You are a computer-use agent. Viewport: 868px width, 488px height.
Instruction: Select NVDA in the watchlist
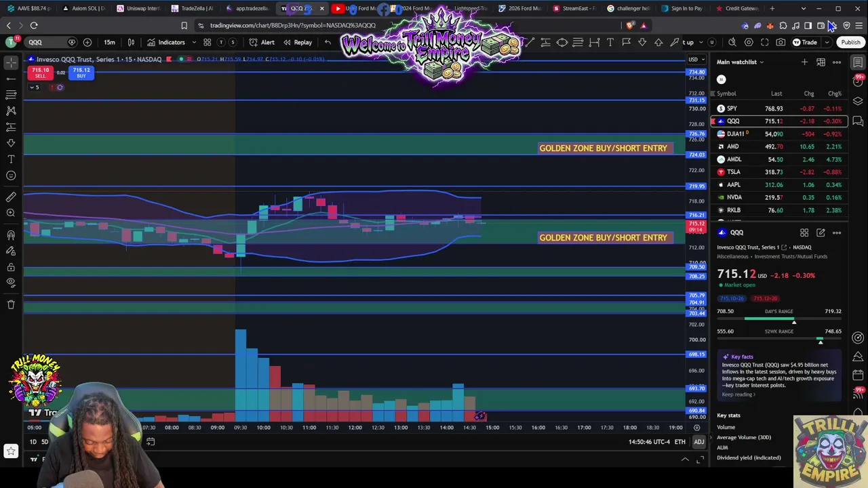pyautogui.click(x=779, y=197)
